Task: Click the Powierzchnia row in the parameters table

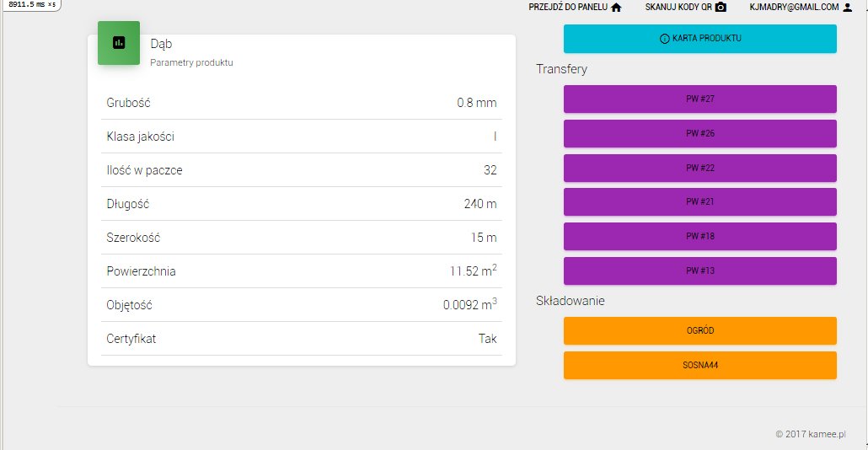Action: [x=301, y=271]
